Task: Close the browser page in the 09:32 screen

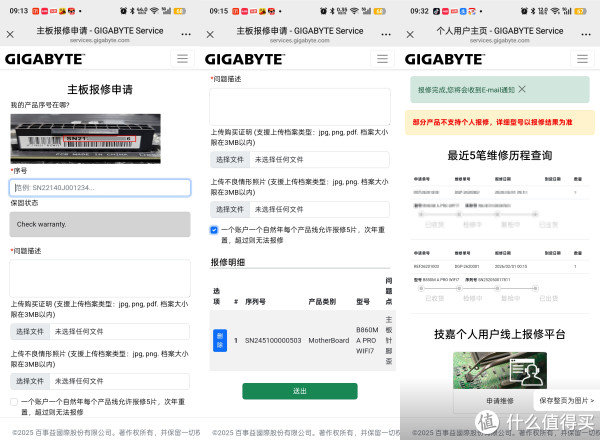Action: point(410,34)
